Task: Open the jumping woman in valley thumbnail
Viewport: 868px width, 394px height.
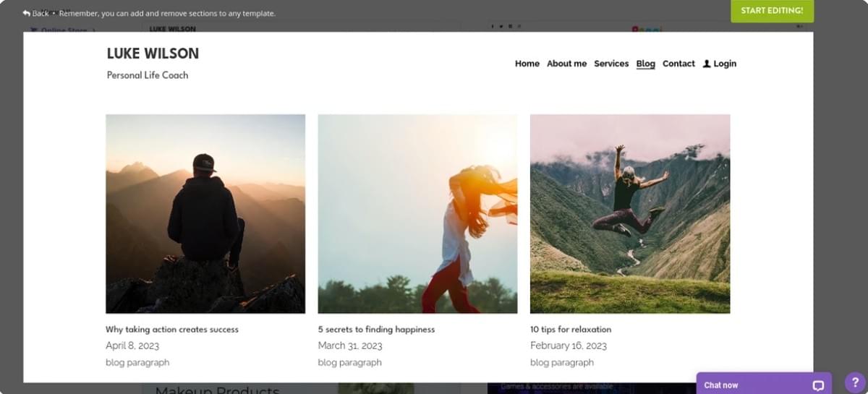Action: [630, 213]
